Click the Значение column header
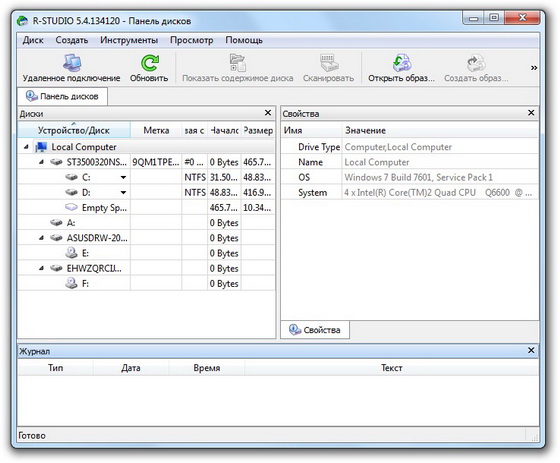Image resolution: width=560 pixels, height=463 pixels. 440,130
